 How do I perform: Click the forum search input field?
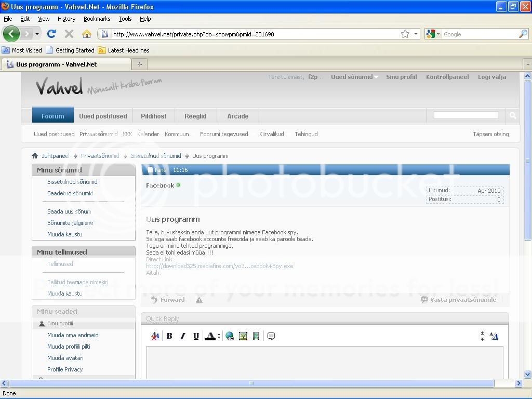465,115
